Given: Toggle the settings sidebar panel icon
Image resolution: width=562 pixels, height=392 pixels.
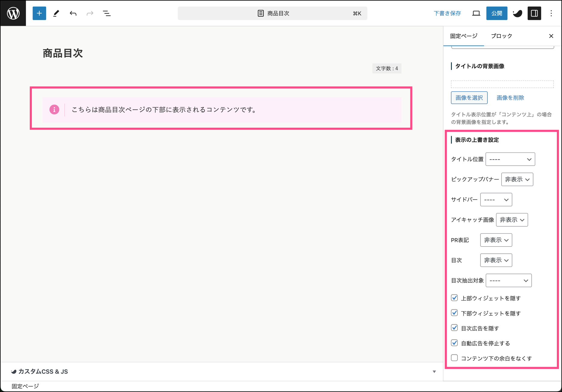Looking at the screenshot, I should [534, 13].
